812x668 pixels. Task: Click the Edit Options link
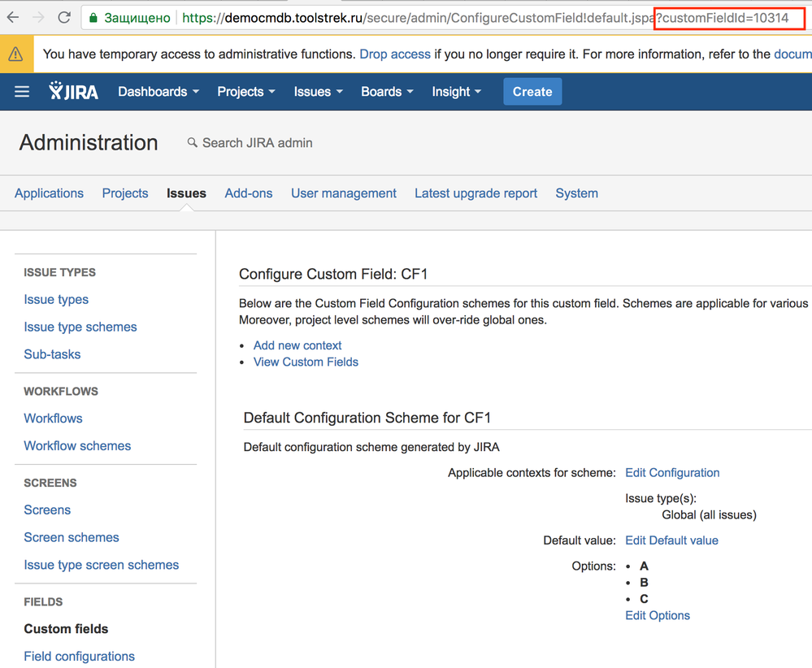[658, 616]
